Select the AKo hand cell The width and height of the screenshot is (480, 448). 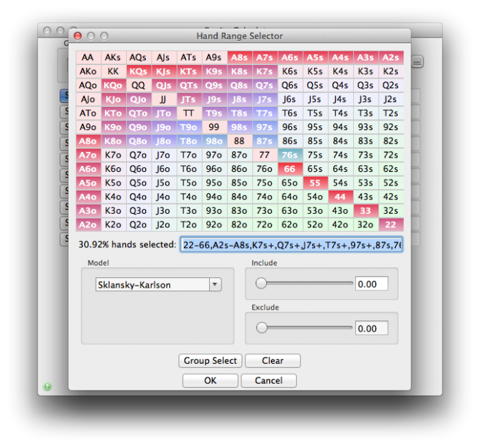coord(88,71)
